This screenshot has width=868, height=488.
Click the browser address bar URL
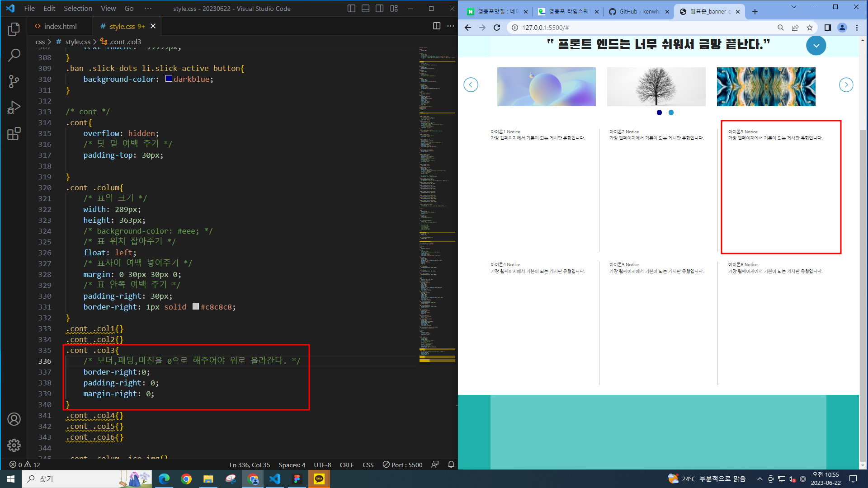tap(545, 28)
